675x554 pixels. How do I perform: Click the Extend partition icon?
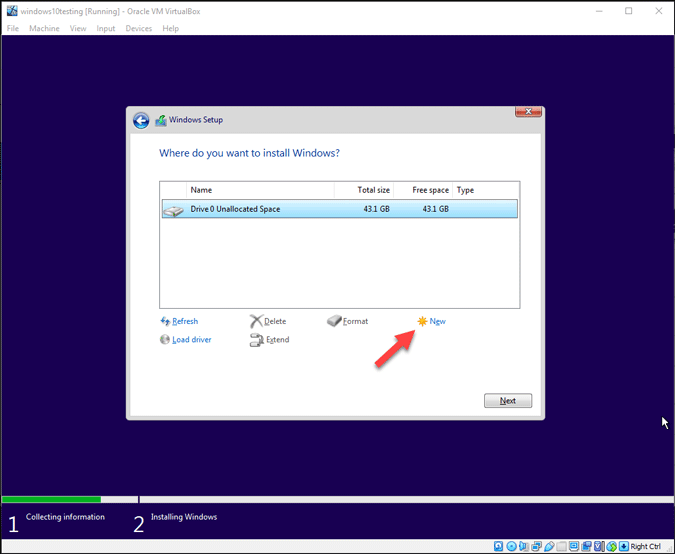(x=256, y=340)
